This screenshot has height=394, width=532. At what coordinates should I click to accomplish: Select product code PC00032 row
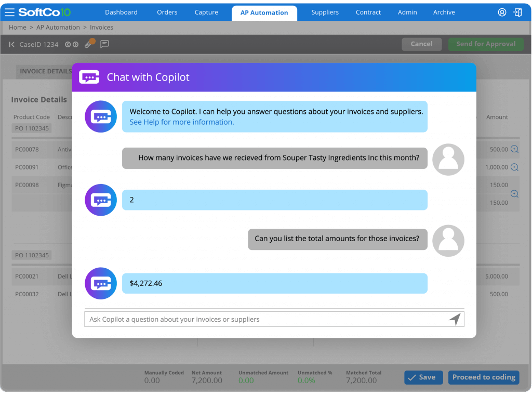tap(27, 294)
